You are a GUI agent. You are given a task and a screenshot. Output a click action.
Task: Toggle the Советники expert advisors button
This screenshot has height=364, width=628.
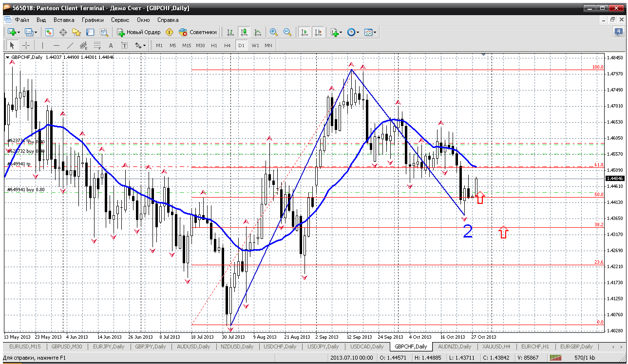pyautogui.click(x=198, y=32)
